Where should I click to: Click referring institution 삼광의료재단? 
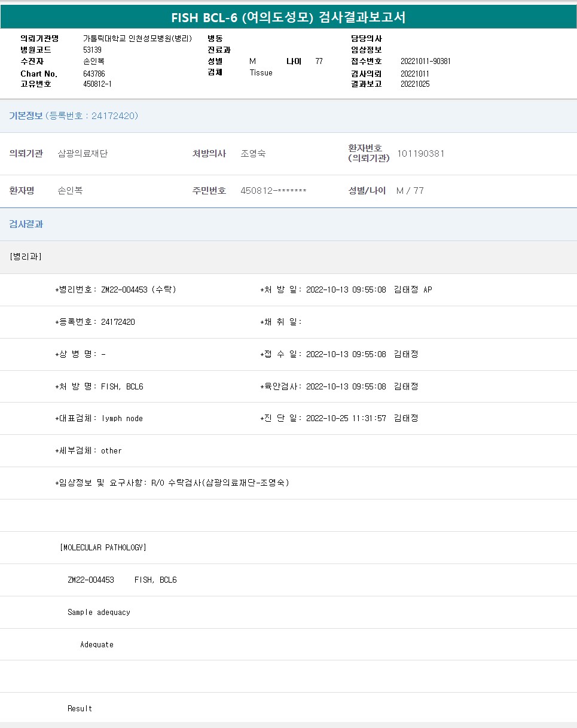(83, 154)
